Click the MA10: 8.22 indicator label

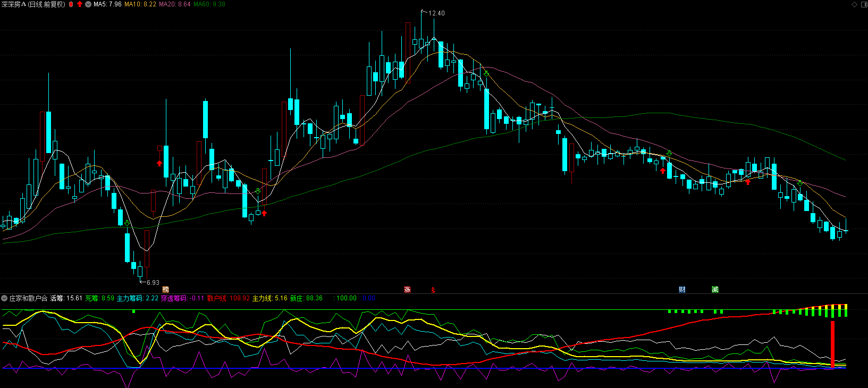pyautogui.click(x=140, y=4)
